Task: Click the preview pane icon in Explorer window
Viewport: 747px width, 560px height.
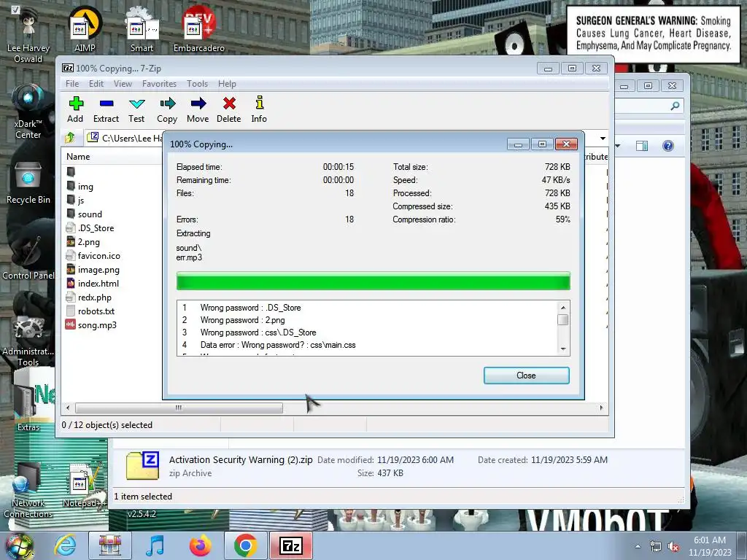Action: coord(642,146)
